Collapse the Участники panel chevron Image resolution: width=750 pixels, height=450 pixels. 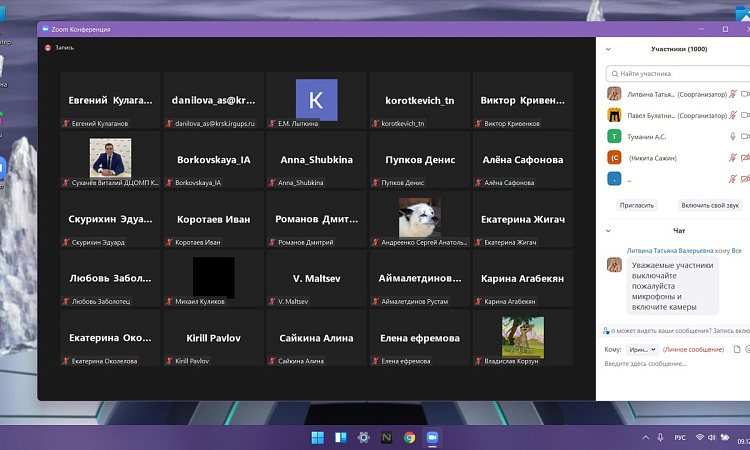click(x=609, y=48)
